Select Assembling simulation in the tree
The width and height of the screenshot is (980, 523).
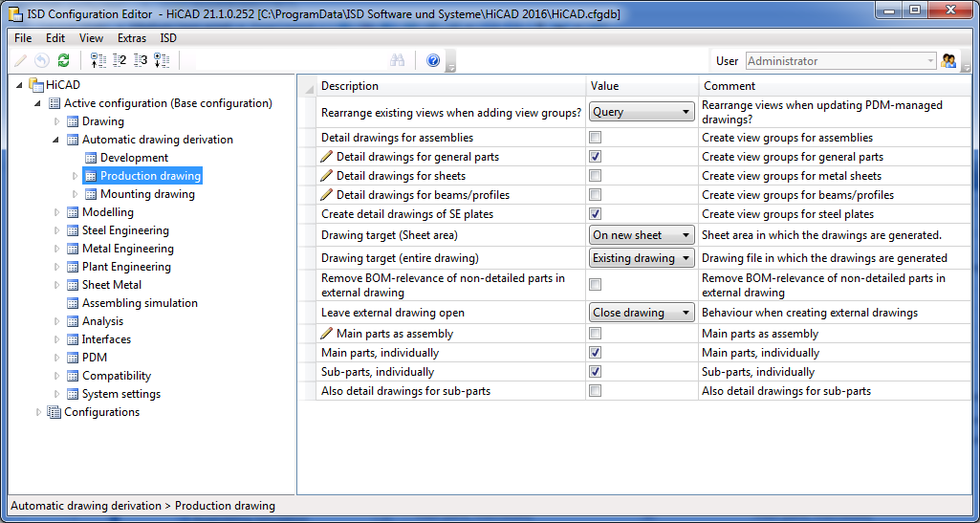click(x=140, y=303)
